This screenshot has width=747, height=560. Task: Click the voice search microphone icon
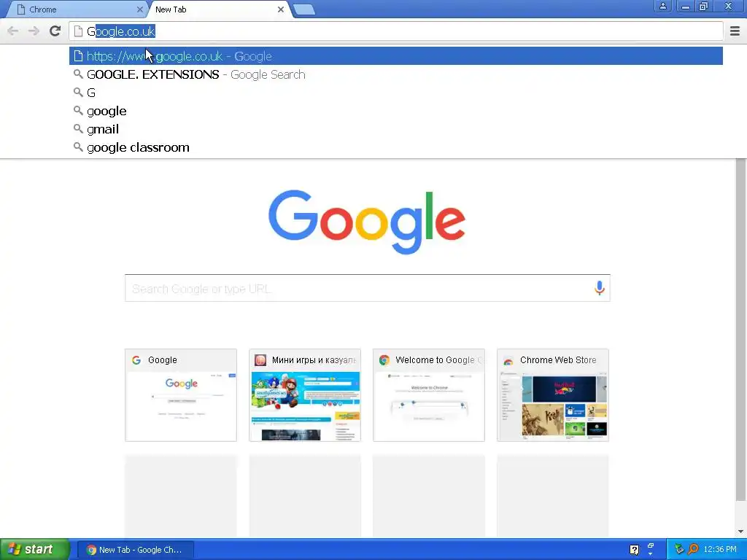pos(600,287)
